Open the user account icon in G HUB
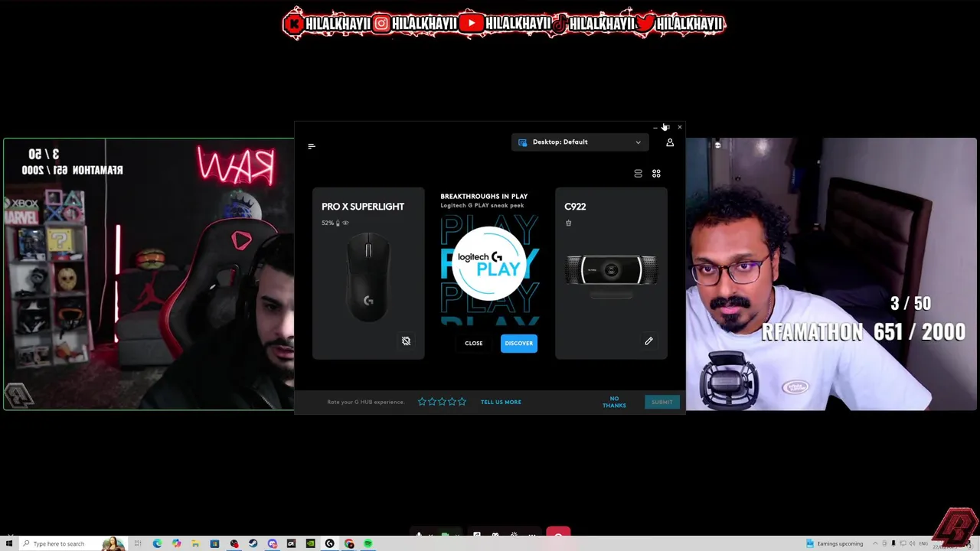 pyautogui.click(x=670, y=142)
